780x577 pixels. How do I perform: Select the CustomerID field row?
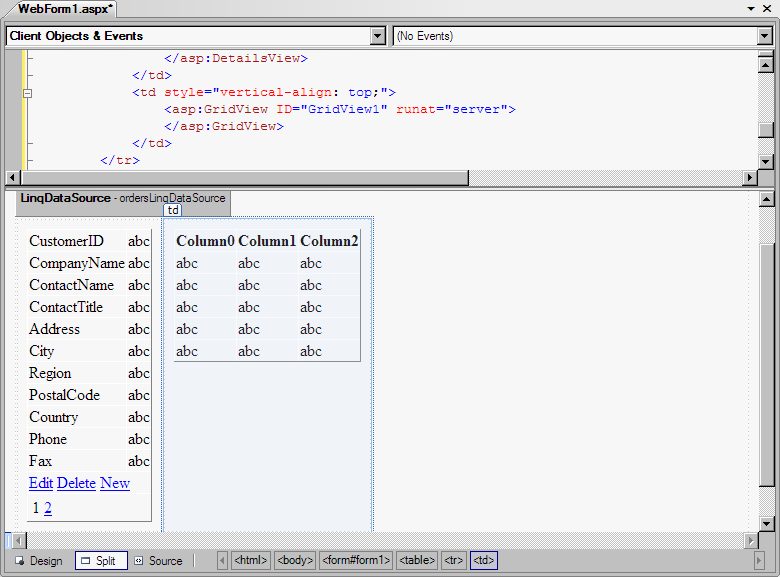point(89,241)
